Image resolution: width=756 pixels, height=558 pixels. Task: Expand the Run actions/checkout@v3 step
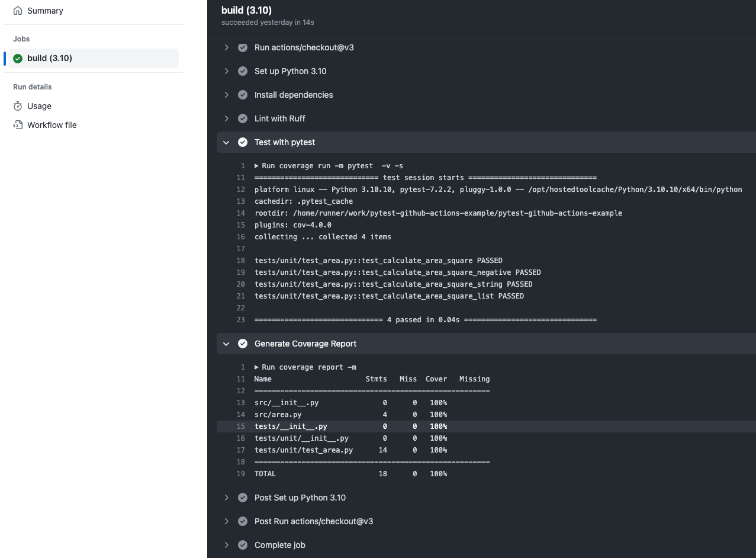point(226,47)
